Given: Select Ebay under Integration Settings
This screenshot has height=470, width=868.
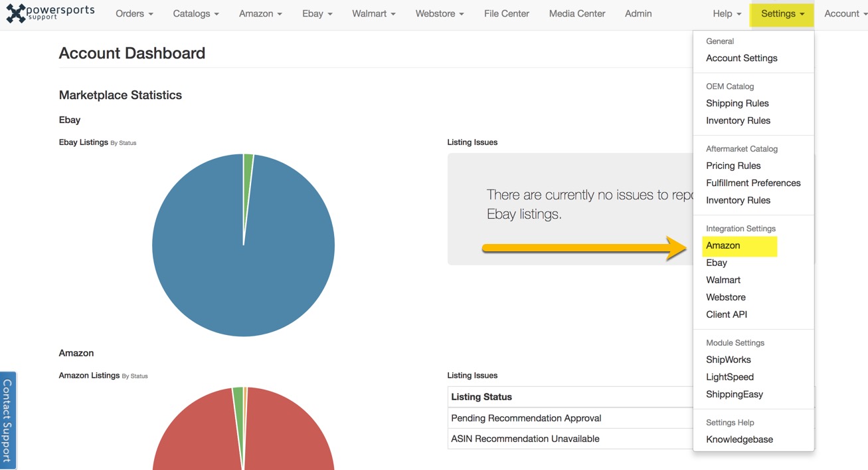Looking at the screenshot, I should point(717,263).
